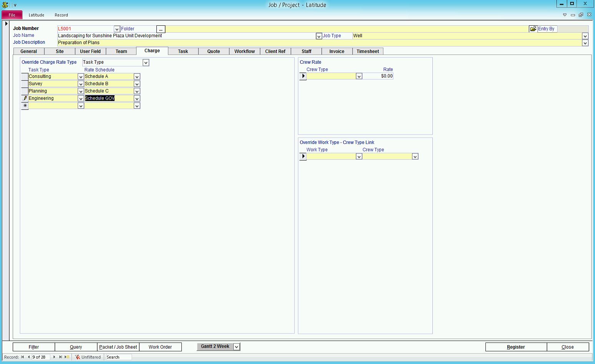Screen dimensions: 595x364
Task: Click the record Search box
Action: (118, 357)
